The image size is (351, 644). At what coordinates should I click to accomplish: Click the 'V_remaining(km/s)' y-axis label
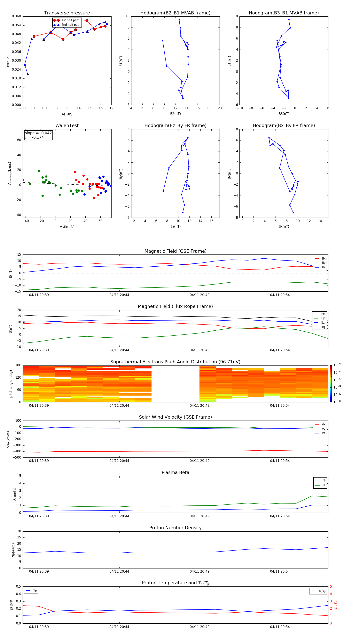(10, 173)
